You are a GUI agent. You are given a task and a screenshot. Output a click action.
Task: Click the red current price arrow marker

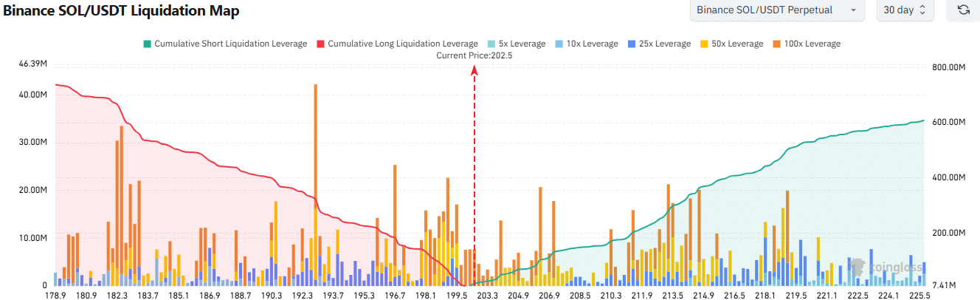pyautogui.click(x=475, y=69)
